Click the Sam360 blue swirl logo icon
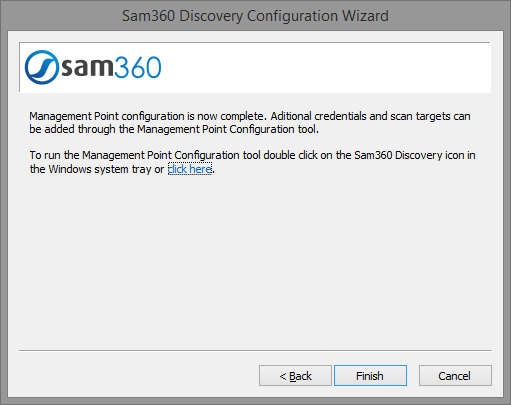Screen dimensions: 511x405 42,67
